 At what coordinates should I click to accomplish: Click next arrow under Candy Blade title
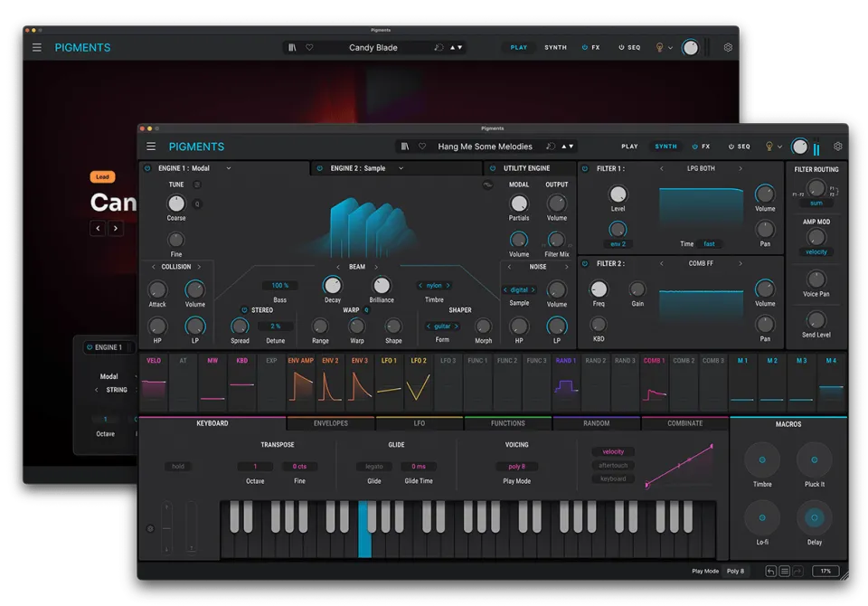click(x=116, y=228)
